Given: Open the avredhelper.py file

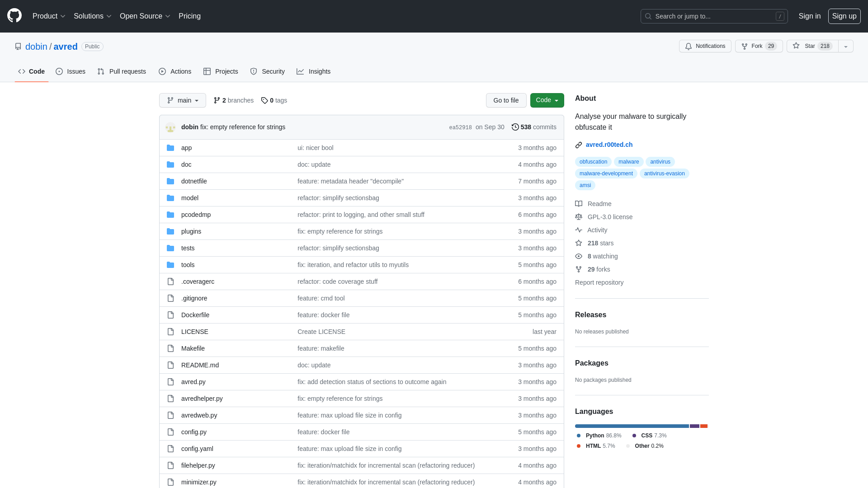Looking at the screenshot, I should [x=202, y=399].
